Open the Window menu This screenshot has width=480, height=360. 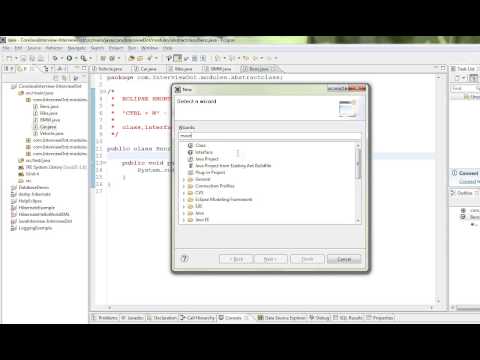[149, 48]
